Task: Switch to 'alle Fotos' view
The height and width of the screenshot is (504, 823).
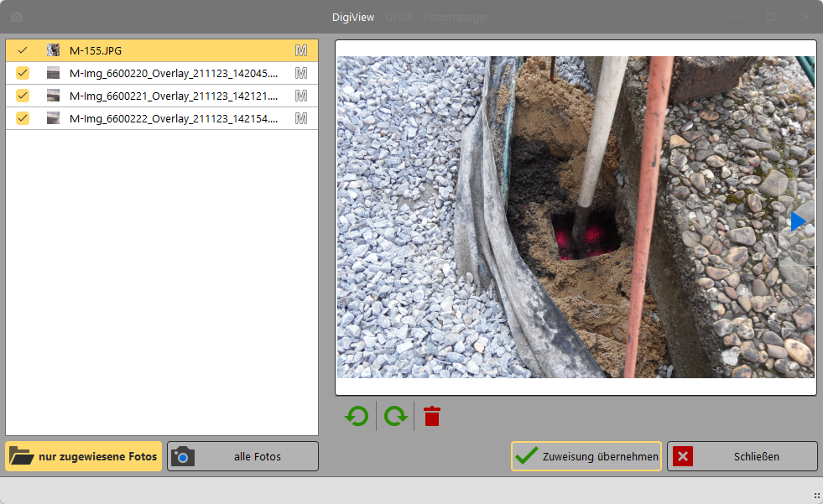Action: click(242, 456)
